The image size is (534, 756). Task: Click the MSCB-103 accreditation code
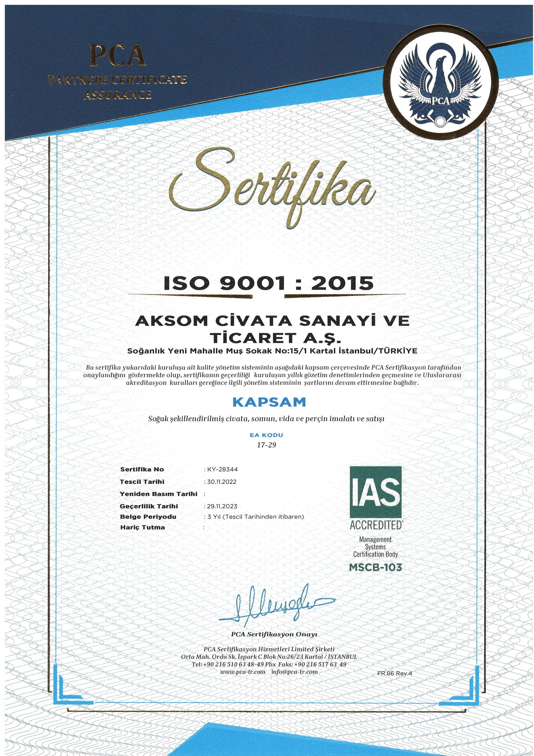[x=375, y=567]
